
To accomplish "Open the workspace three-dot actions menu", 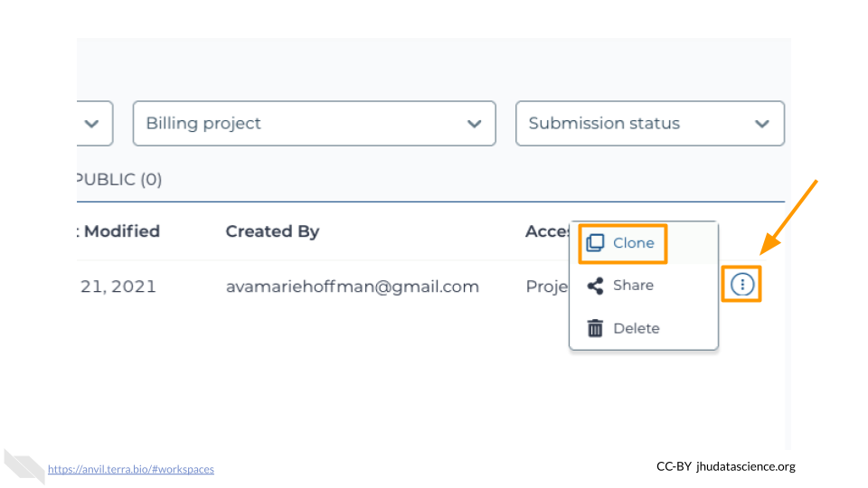I will tap(741, 285).
